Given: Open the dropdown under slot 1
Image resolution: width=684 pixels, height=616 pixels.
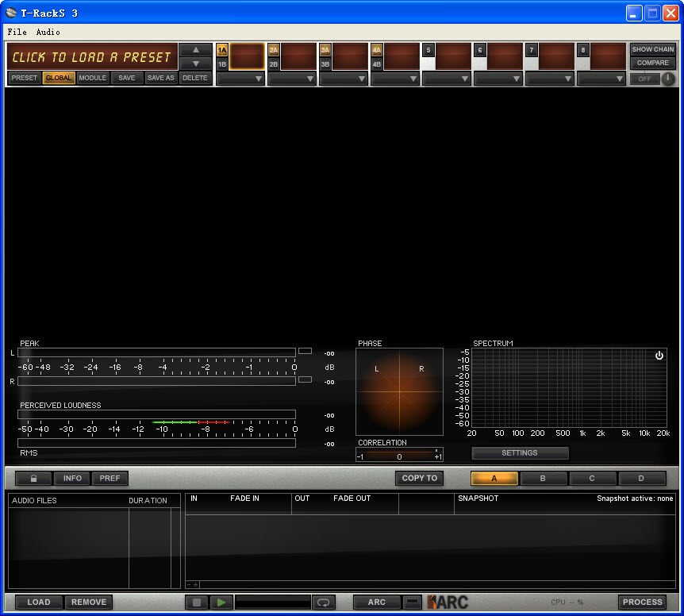Looking at the screenshot, I should click(240, 79).
